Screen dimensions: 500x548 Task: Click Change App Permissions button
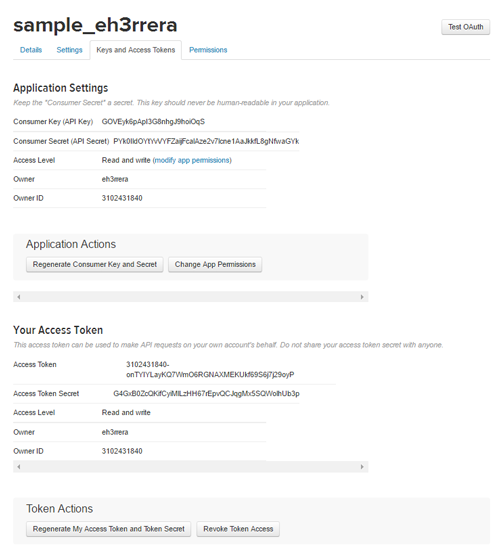click(215, 264)
